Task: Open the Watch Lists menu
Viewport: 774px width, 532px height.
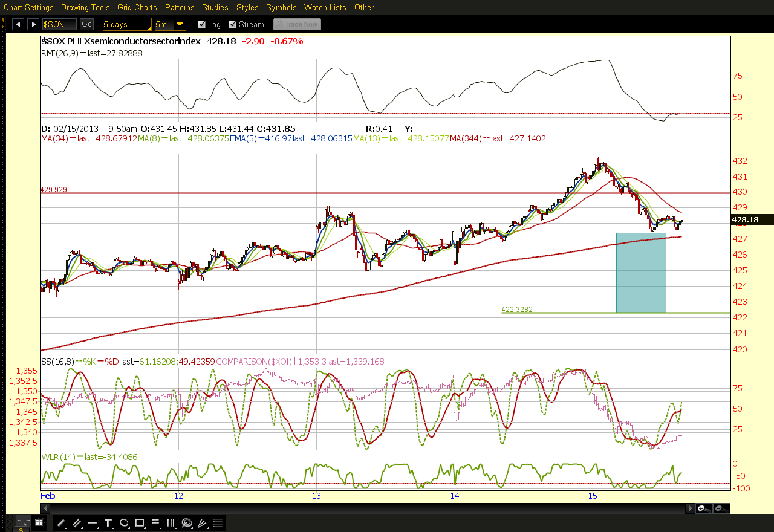Action: 325,7
